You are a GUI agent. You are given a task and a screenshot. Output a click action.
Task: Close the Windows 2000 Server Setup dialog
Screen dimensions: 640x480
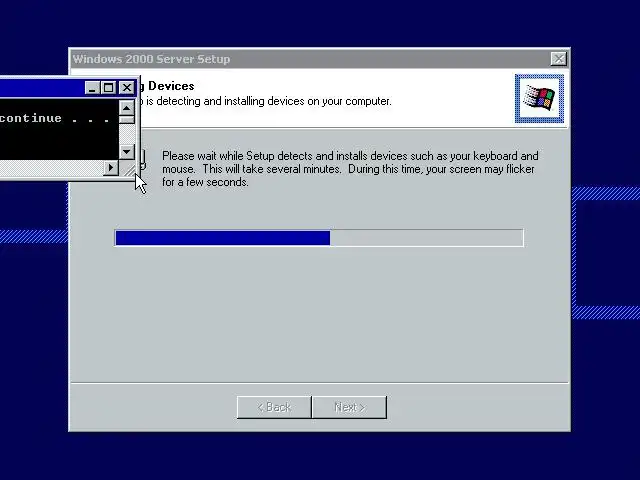(x=558, y=59)
